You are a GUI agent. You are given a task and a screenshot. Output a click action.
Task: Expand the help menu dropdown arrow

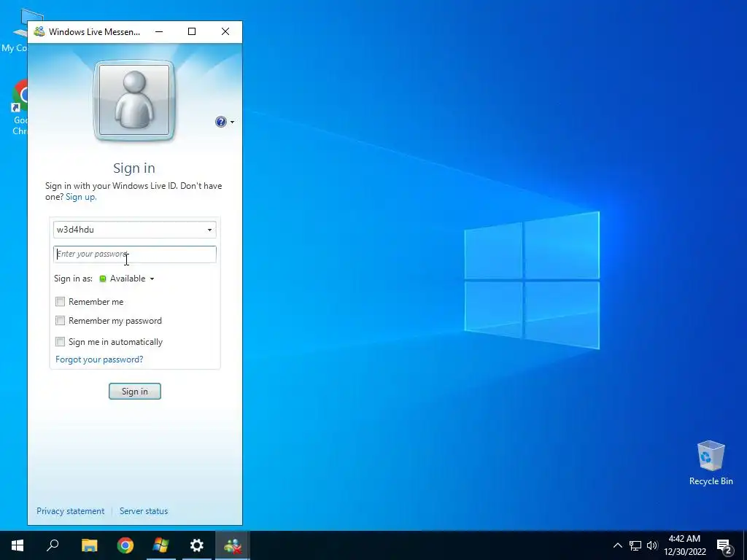coord(233,122)
